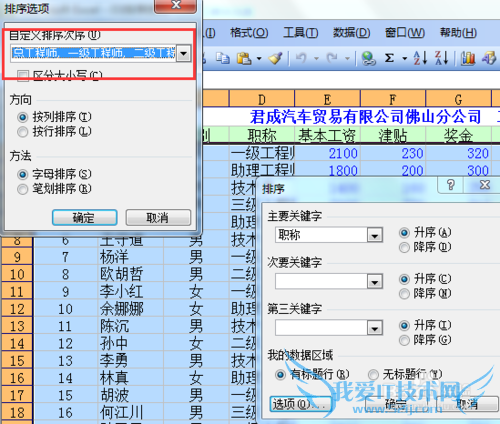Click cell with name 何江川
The height and width of the screenshot is (424, 500).
click(x=131, y=413)
